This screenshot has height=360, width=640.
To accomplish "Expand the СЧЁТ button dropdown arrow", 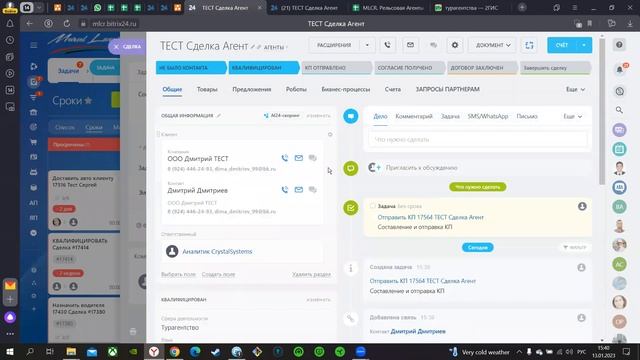I will coord(584,45).
